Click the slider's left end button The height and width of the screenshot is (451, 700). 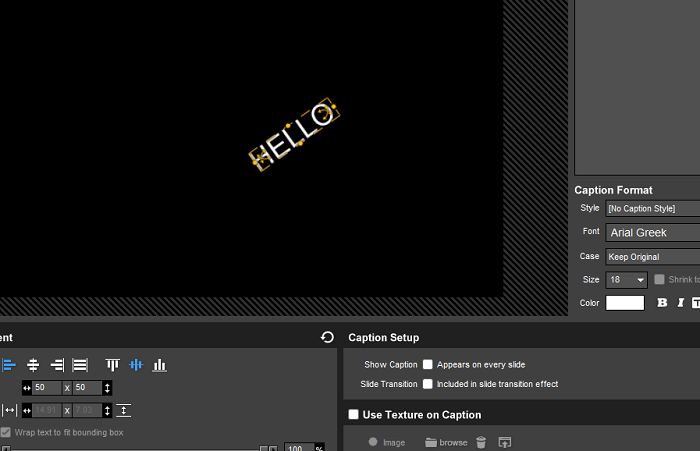coord(6,448)
